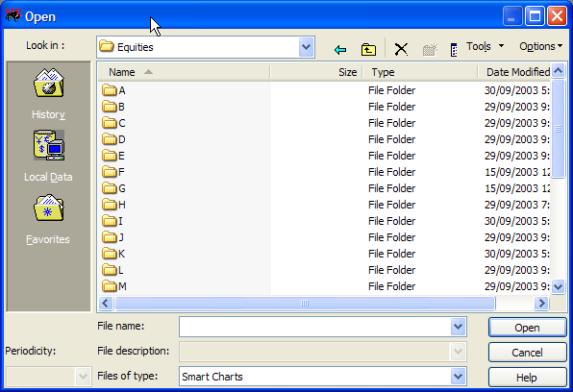Open folder M in the file list
The width and height of the screenshot is (573, 392).
(x=114, y=286)
